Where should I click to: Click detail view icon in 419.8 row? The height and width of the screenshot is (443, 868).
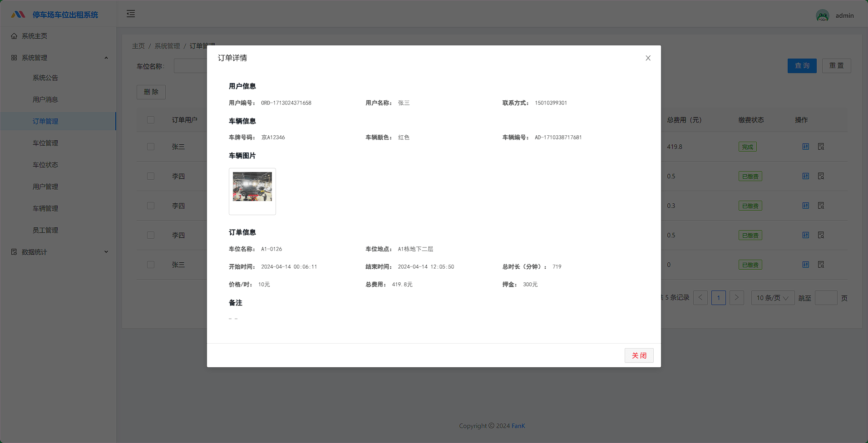point(821,147)
